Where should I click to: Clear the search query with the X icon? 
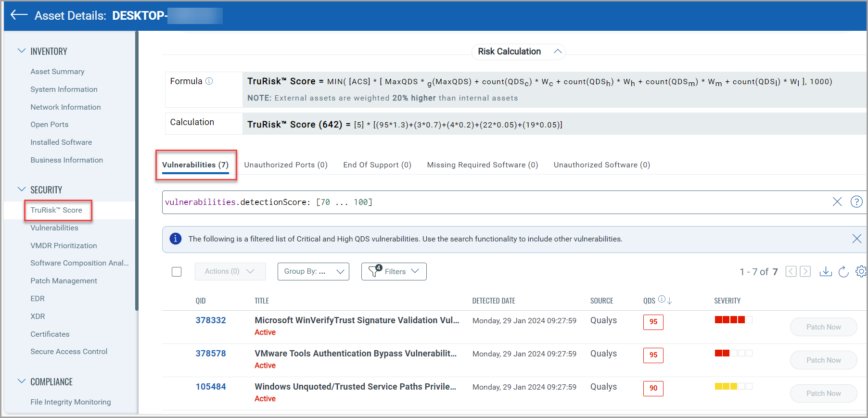pos(837,202)
